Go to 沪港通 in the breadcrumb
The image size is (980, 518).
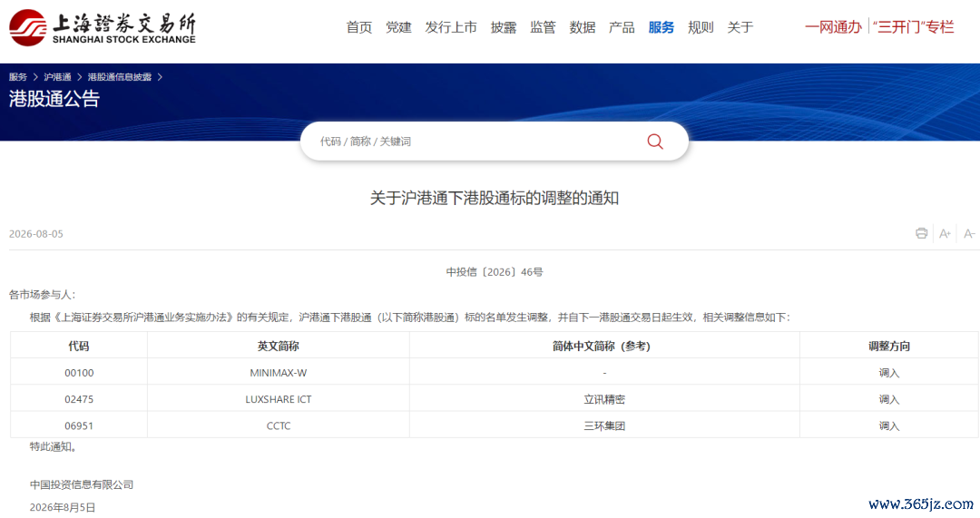pos(57,77)
